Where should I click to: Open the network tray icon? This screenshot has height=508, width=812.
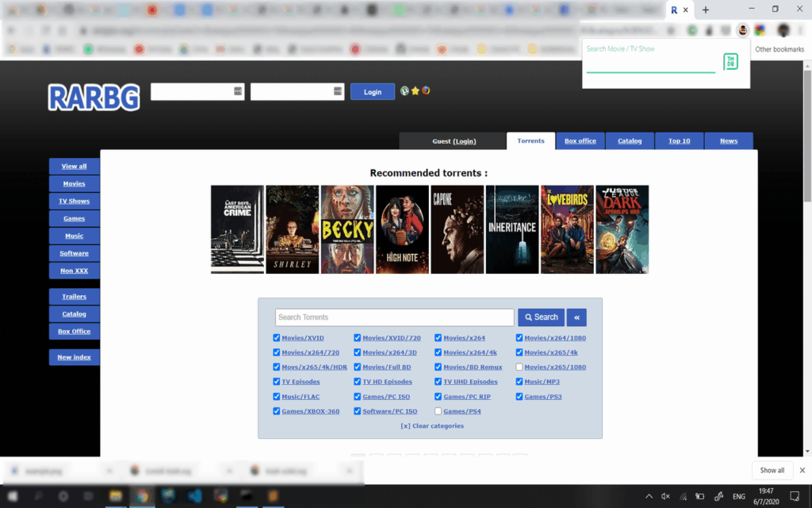683,496
